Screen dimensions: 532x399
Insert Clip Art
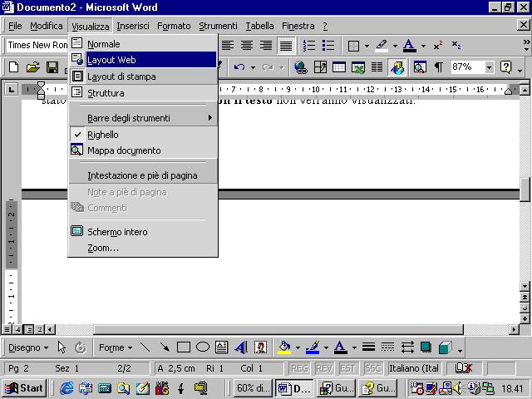pyautogui.click(x=260, y=347)
